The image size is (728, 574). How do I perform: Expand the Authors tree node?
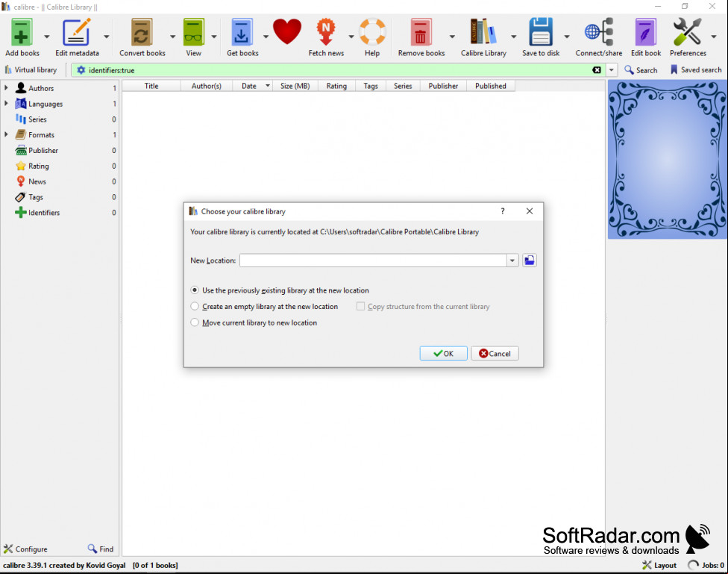(6, 88)
